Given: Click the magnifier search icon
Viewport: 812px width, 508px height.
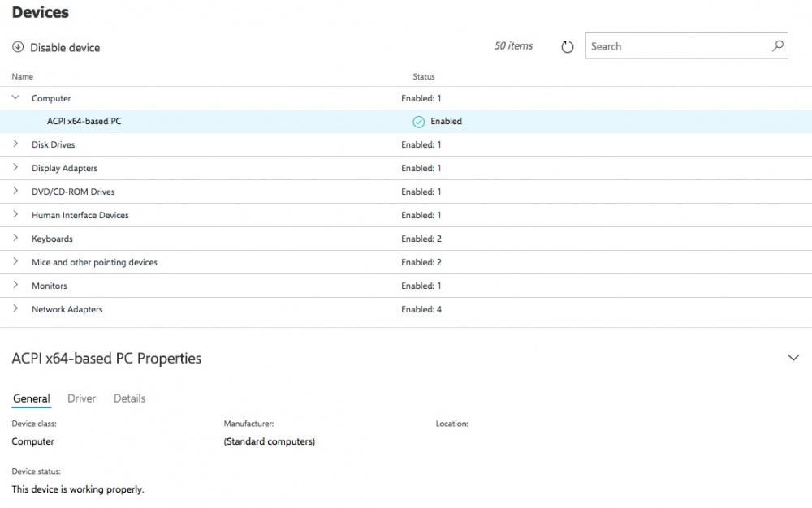Looking at the screenshot, I should click(x=777, y=46).
